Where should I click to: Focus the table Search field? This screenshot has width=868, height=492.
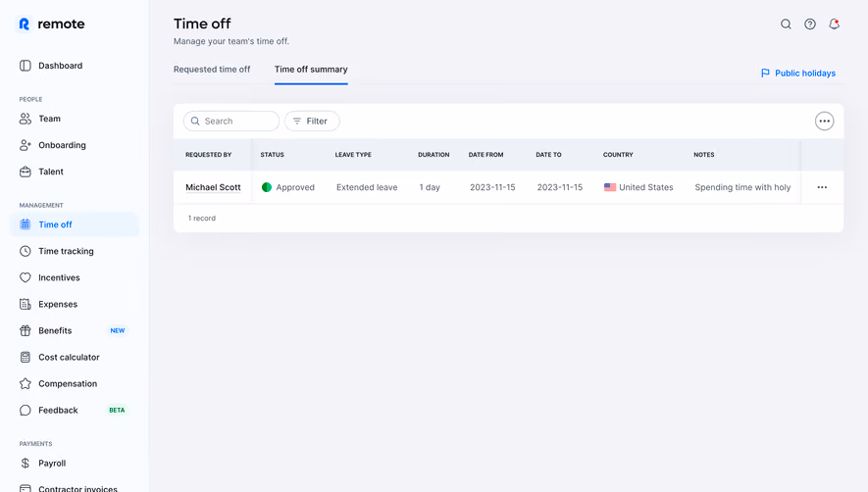coord(231,121)
